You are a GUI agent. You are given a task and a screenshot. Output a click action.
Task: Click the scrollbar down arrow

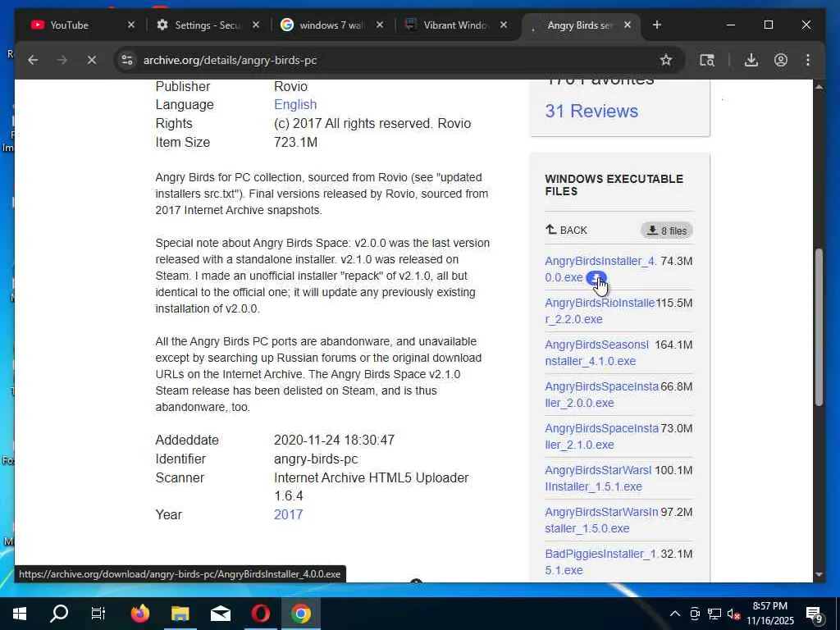tap(819, 574)
